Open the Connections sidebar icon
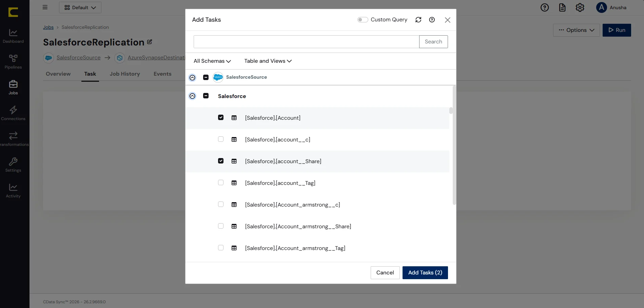The width and height of the screenshot is (644, 308). 13,113
